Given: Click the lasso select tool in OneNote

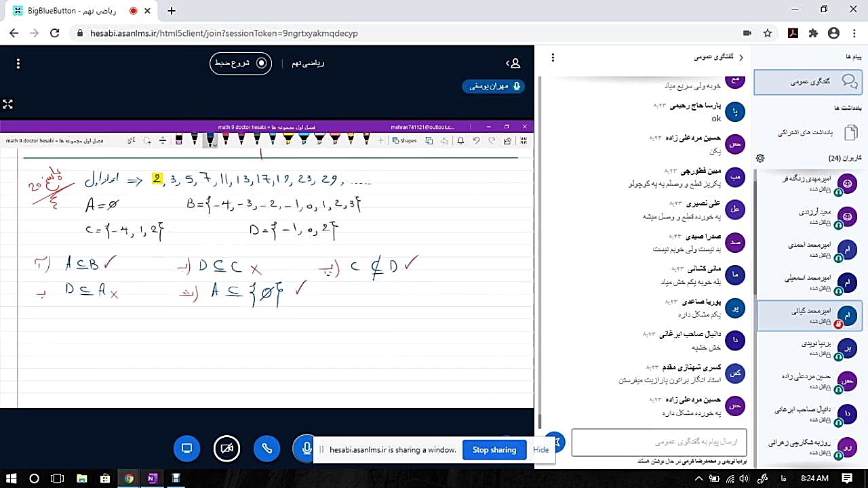Looking at the screenshot, I should pyautogui.click(x=148, y=140).
